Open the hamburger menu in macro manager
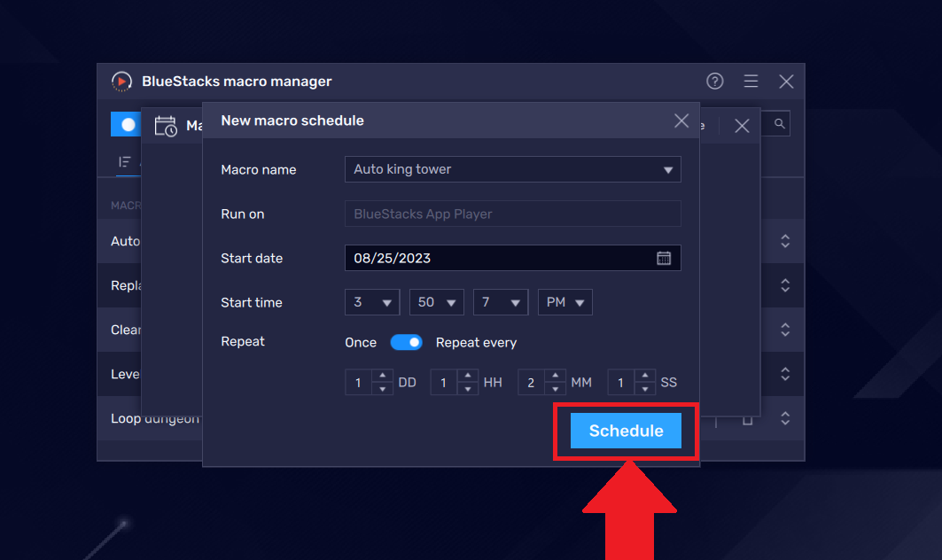This screenshot has width=942, height=560. coord(751,82)
